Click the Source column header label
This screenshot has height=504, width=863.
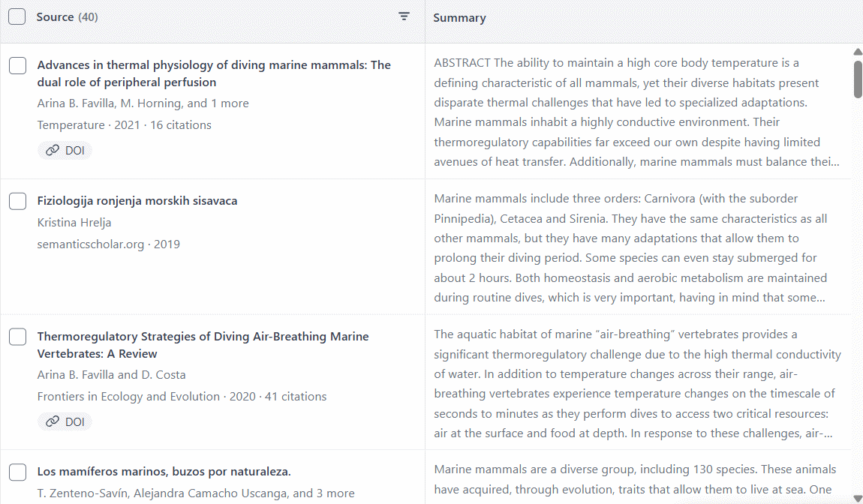coord(55,17)
